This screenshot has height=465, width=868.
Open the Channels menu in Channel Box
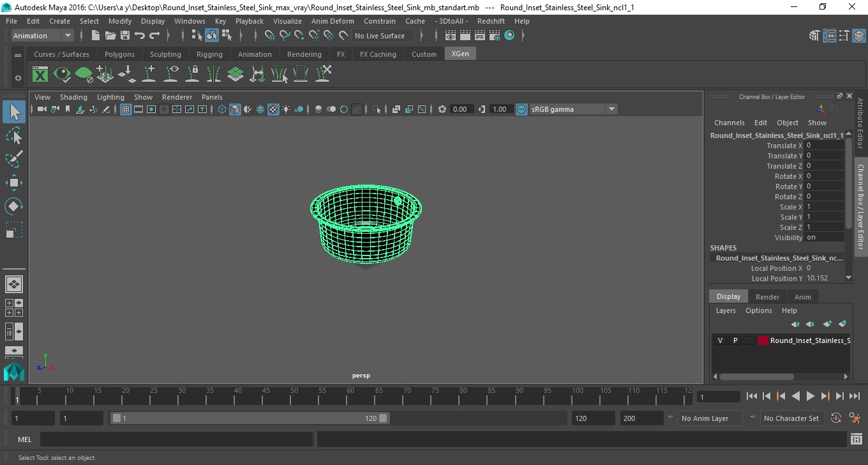click(729, 123)
